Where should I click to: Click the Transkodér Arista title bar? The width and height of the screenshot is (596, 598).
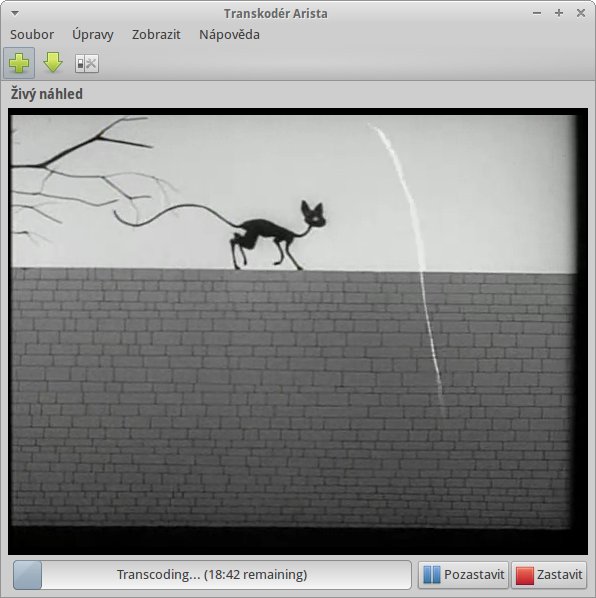(275, 13)
